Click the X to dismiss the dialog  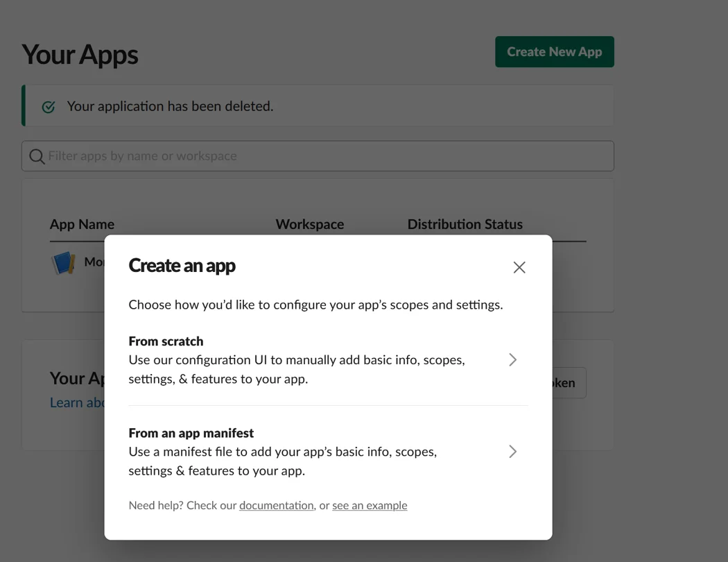519,266
